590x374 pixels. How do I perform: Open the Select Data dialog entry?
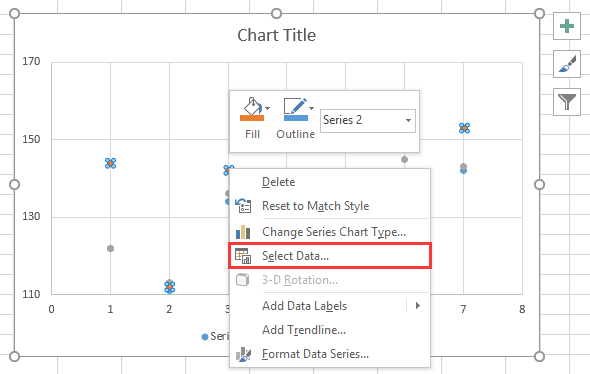click(x=330, y=256)
